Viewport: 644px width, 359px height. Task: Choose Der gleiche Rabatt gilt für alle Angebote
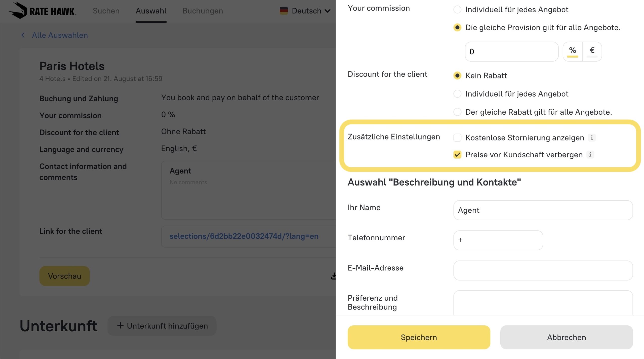457,112
